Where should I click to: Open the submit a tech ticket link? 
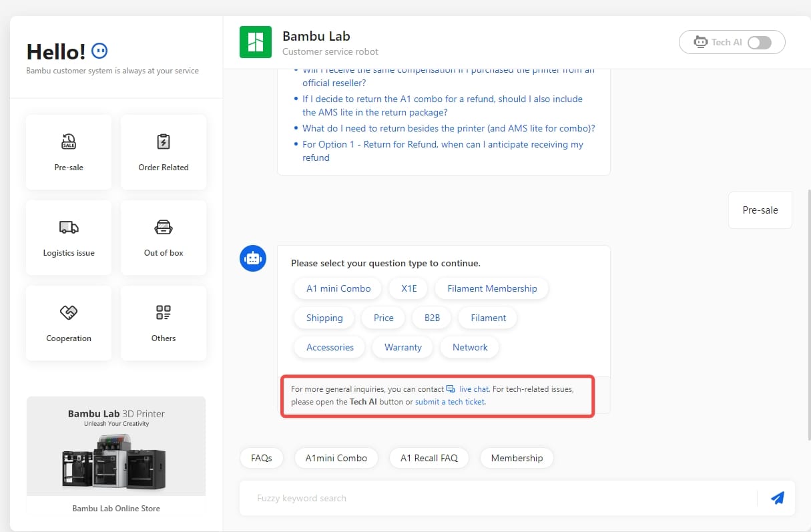point(450,402)
